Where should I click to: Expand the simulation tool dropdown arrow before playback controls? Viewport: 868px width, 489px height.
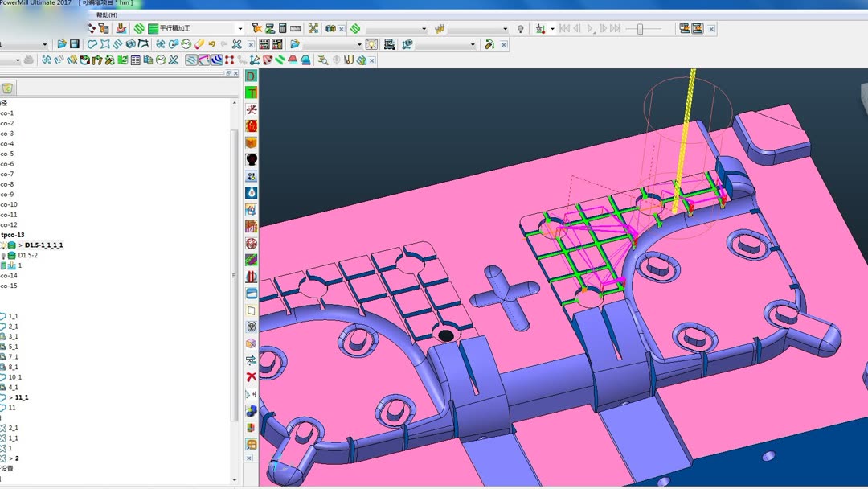click(552, 29)
